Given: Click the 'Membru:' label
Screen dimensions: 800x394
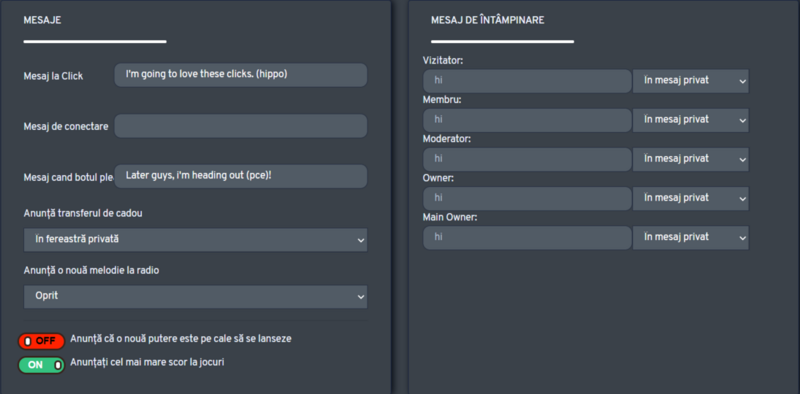Looking at the screenshot, I should pyautogui.click(x=442, y=100).
